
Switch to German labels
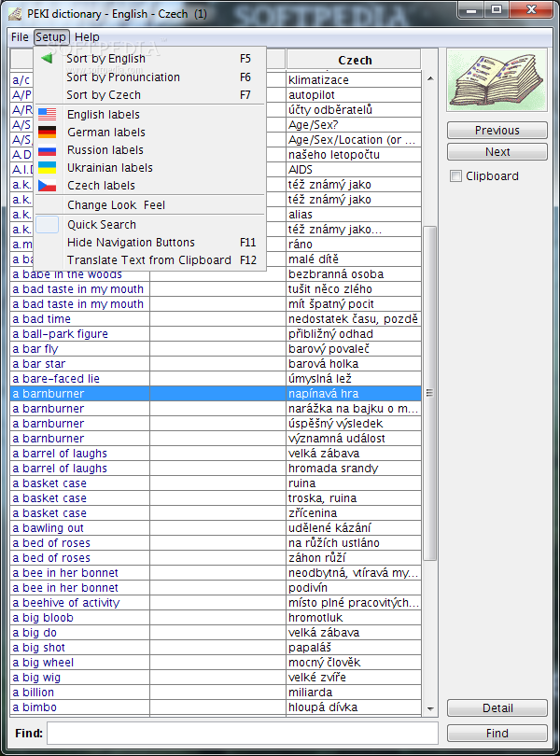pos(150,133)
